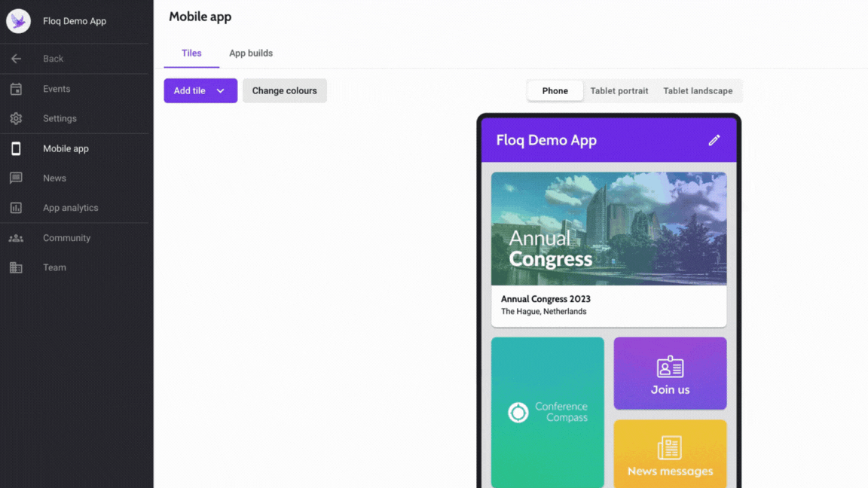Click the ID badge icon on Join us tile
Image resolution: width=868 pixels, height=488 pixels.
pyautogui.click(x=670, y=366)
